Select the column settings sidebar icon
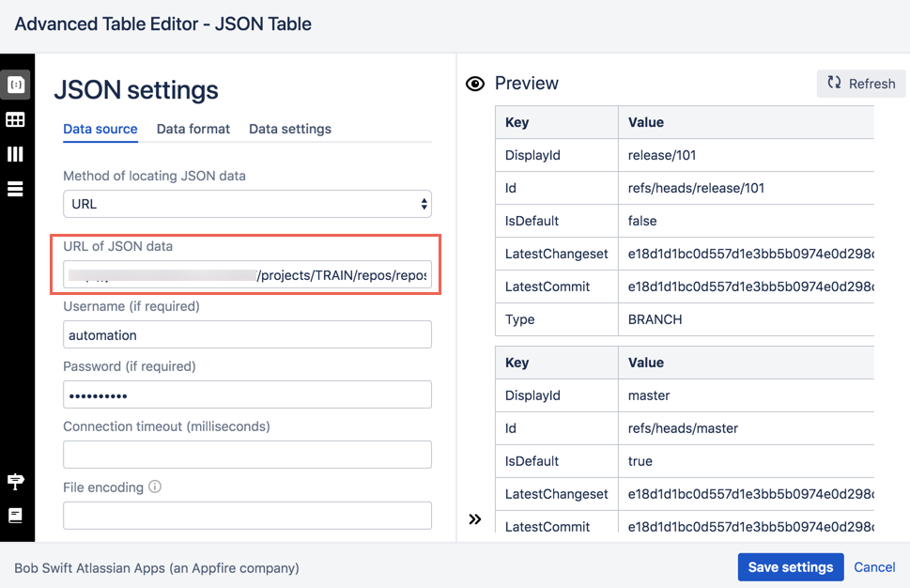Image resolution: width=910 pixels, height=588 pixels. click(15, 154)
